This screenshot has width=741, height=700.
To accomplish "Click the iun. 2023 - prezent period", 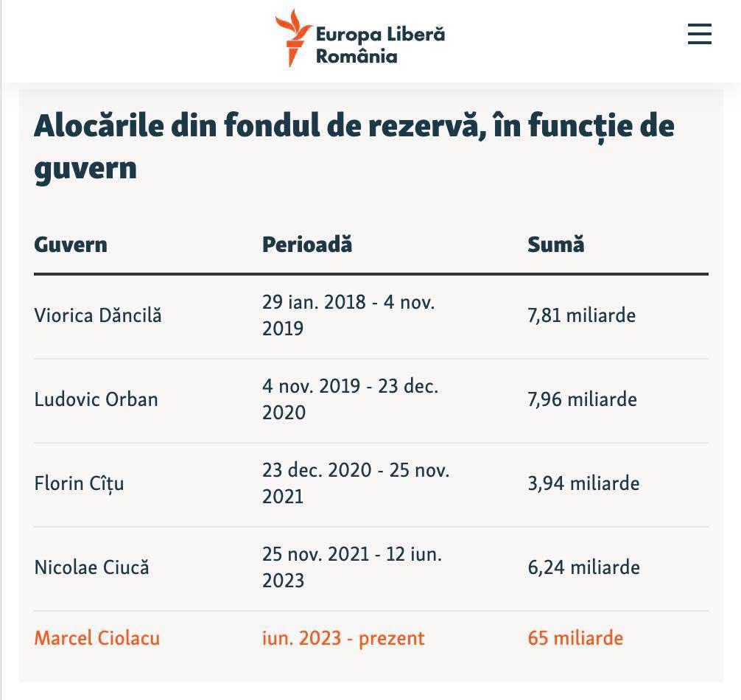I will 343,638.
